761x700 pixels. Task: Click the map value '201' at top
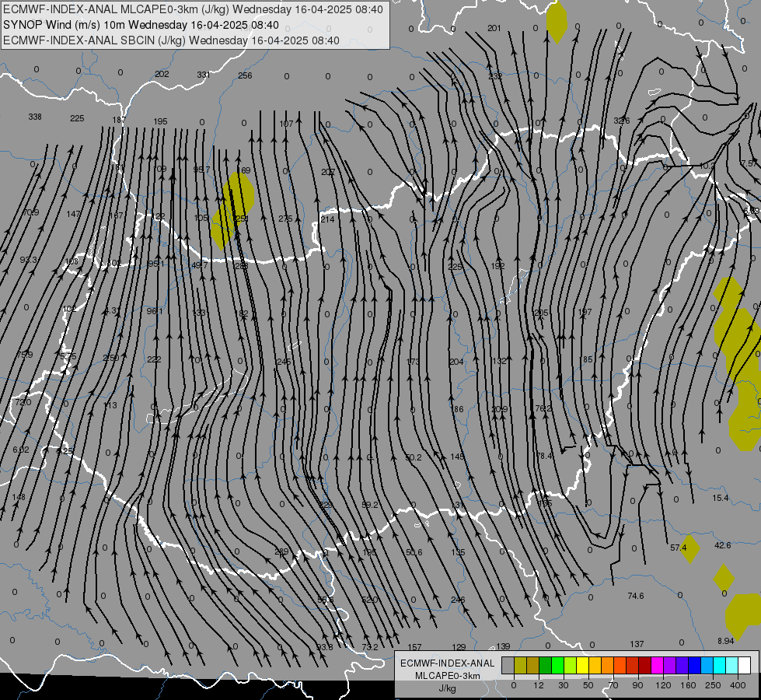[x=494, y=28]
